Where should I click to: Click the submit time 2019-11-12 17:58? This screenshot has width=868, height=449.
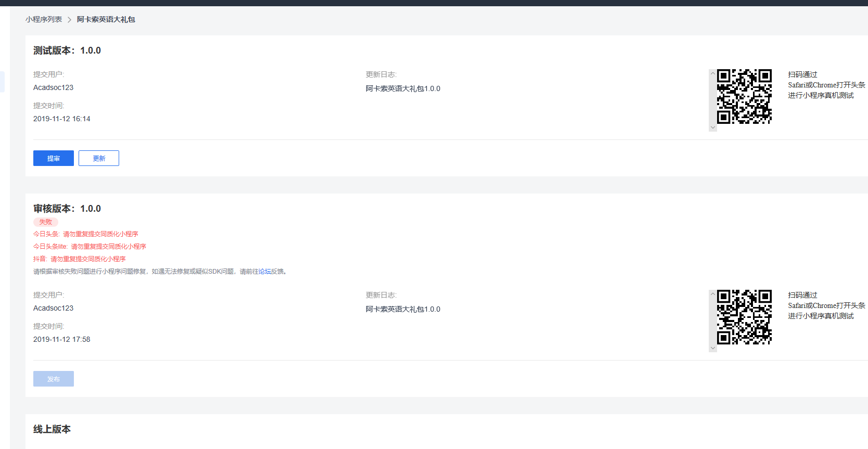[x=62, y=339]
